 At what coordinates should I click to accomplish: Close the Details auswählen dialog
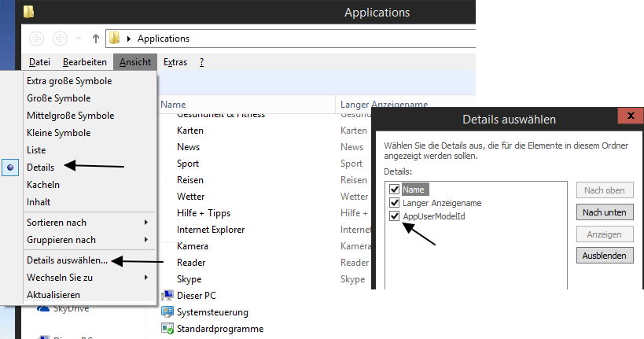[631, 116]
